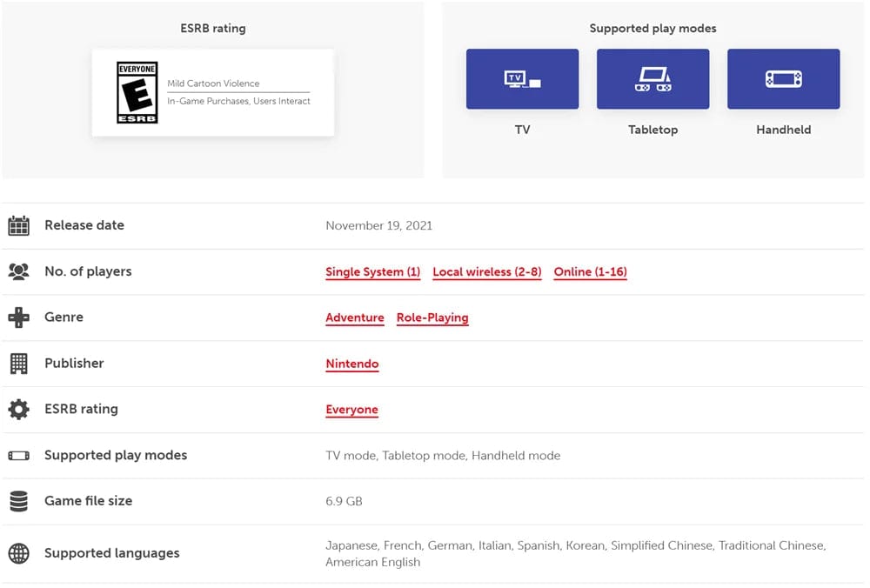Viewport: 870px width, 588px height.
Task: Click the globe icon beside Supported languages
Action: pyautogui.click(x=18, y=553)
